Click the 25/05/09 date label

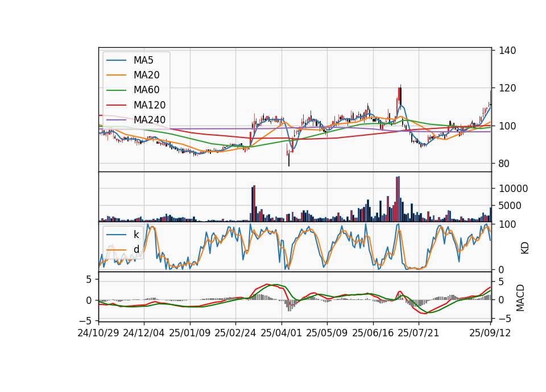(327, 333)
